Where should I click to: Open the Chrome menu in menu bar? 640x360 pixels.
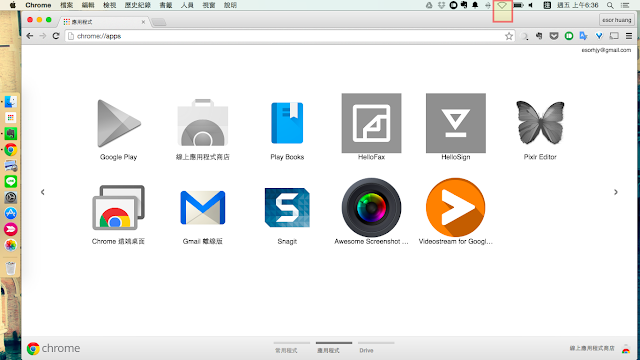(38, 5)
